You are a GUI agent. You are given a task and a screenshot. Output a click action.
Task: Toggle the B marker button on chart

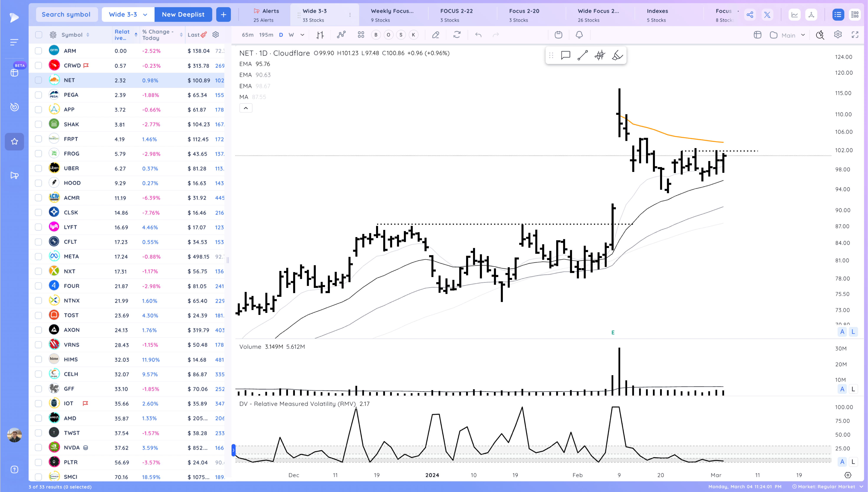(x=376, y=35)
